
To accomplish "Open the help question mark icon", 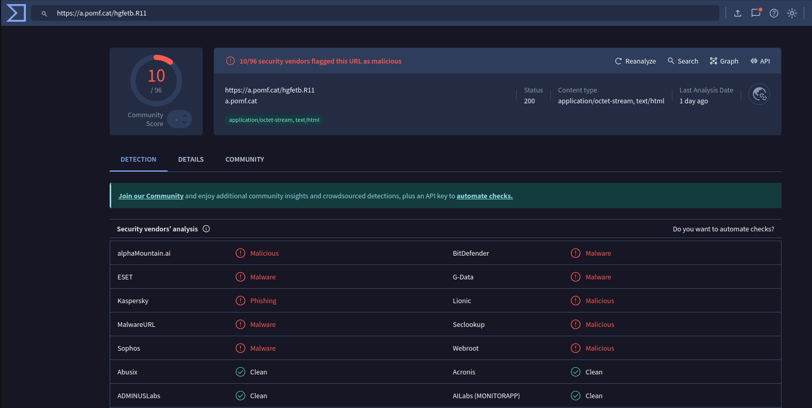I will pyautogui.click(x=774, y=13).
